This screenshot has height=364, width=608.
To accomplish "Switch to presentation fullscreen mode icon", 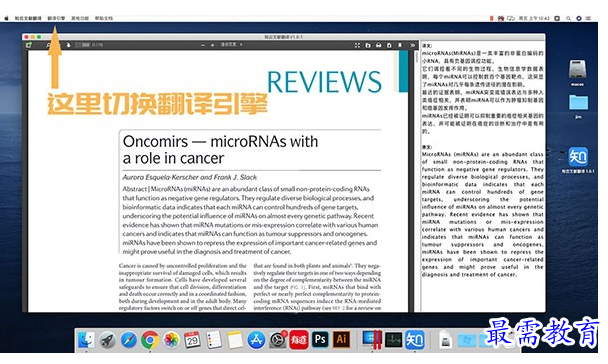I will [x=357, y=45].
